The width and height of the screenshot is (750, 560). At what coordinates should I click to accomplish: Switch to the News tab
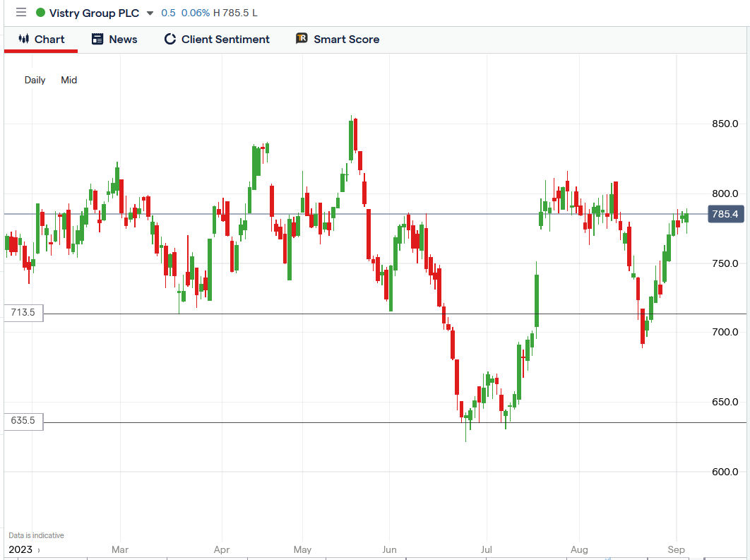tap(114, 40)
